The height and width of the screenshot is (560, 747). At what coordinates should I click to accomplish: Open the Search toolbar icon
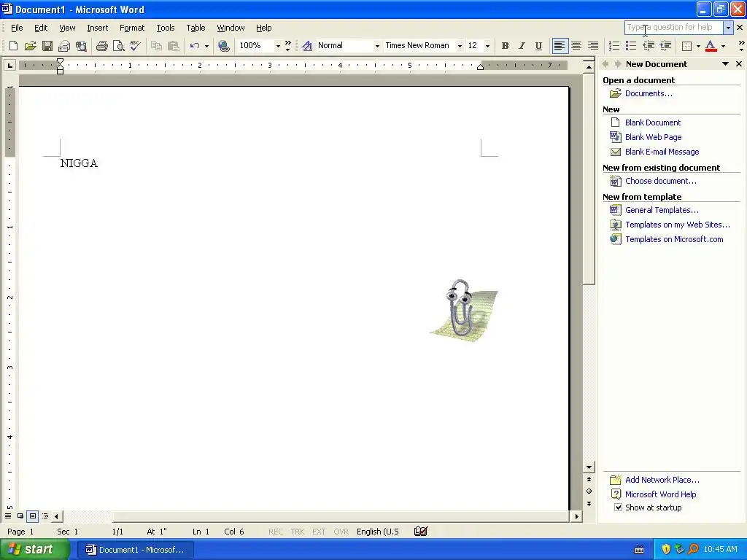(x=82, y=46)
